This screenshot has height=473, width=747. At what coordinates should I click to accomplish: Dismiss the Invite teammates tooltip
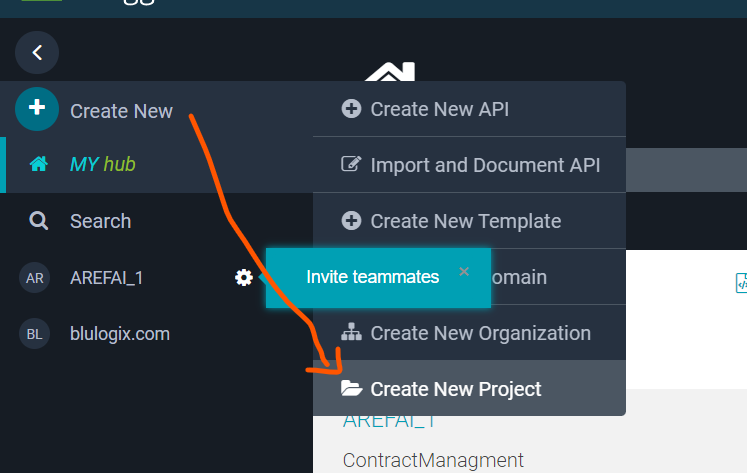pos(464,271)
